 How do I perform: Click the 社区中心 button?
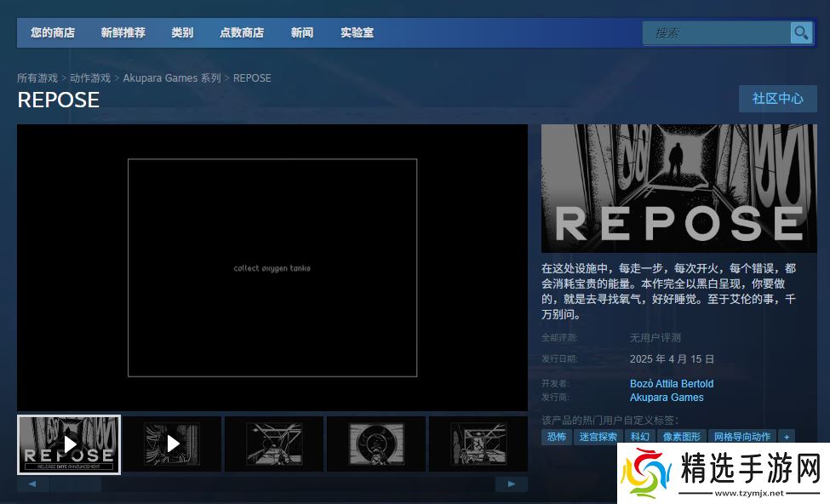coord(777,99)
